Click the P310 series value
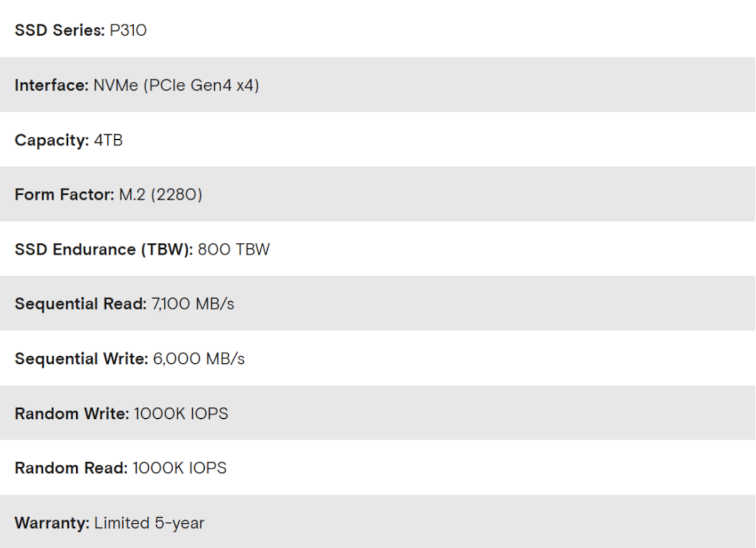 (128, 30)
